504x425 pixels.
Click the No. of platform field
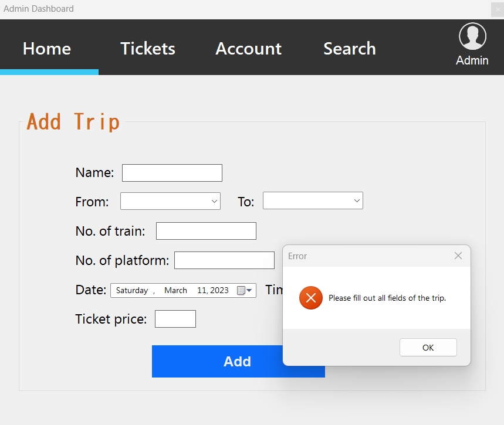click(x=224, y=260)
